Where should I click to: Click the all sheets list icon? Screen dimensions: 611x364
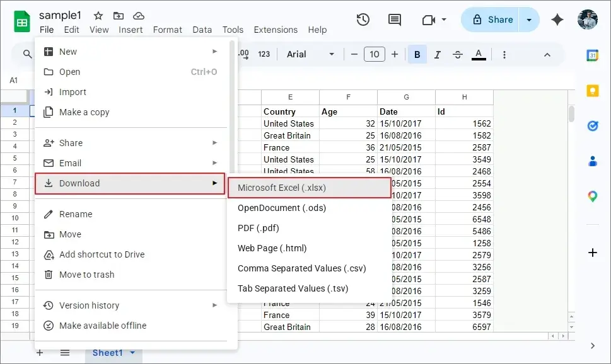65,353
